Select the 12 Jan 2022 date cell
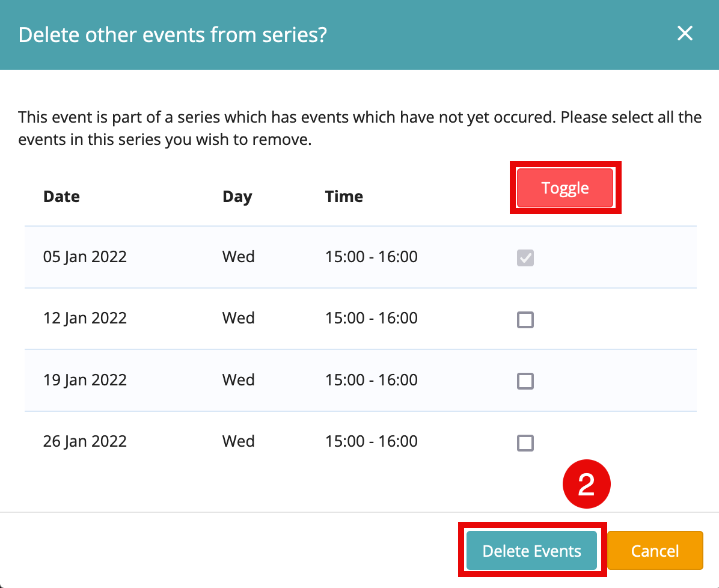 pos(85,318)
